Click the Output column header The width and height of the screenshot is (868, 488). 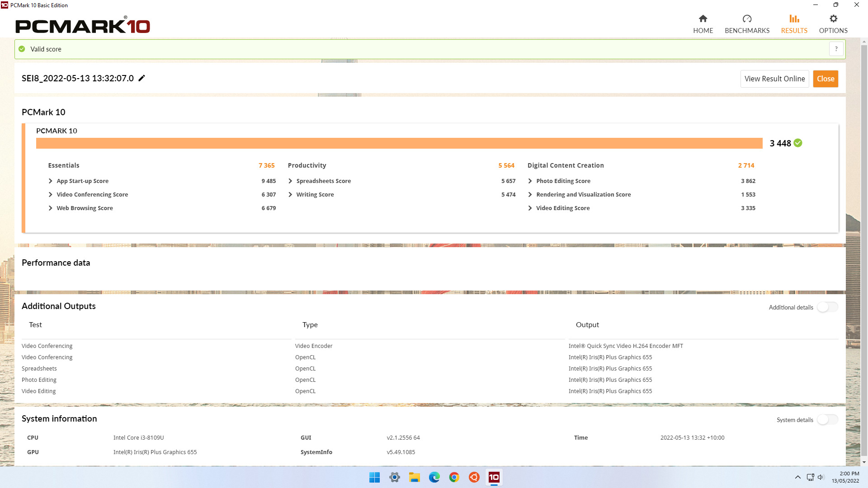587,325
